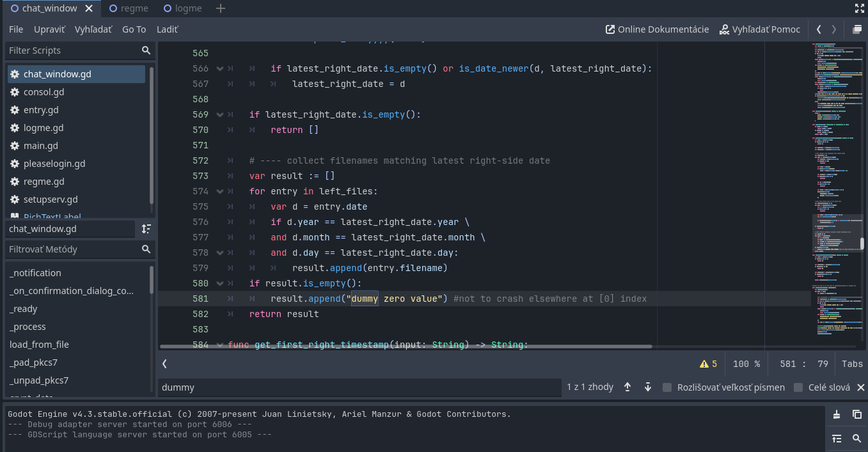Viewport: 868px width, 452px height.
Task: Jump to previous match with the up arrow
Action: coord(627,386)
